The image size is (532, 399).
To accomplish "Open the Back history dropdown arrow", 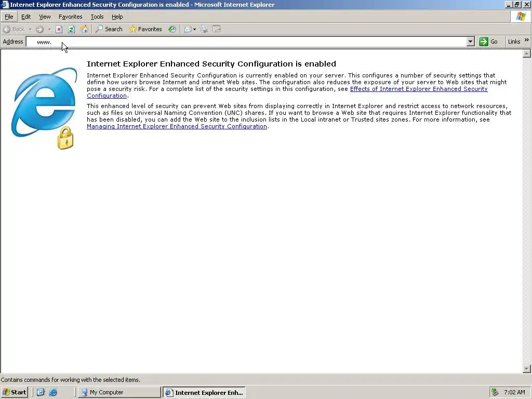I will click(30, 30).
